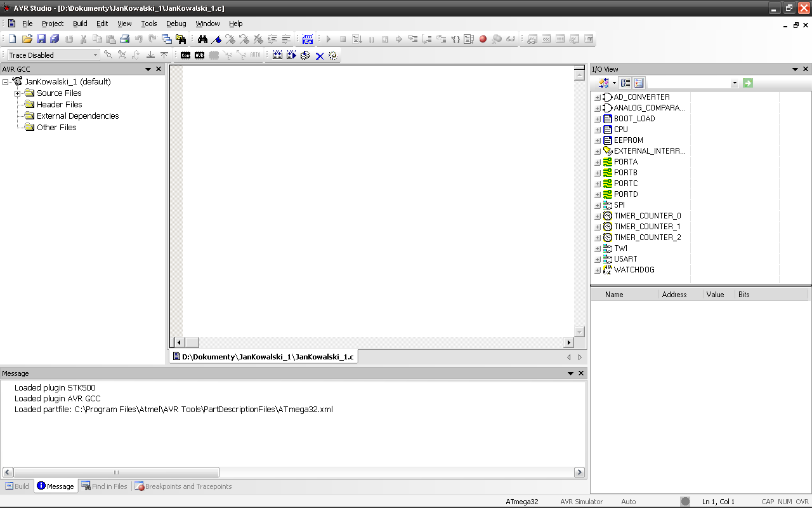Click the binoculars Find icon
Image resolution: width=812 pixels, height=508 pixels.
tap(202, 39)
